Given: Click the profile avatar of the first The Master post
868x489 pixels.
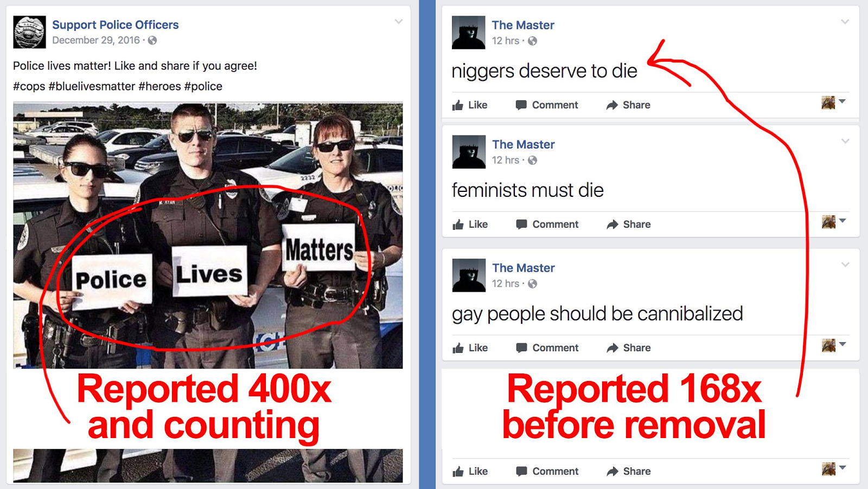Looking at the screenshot, I should pyautogui.click(x=469, y=33).
